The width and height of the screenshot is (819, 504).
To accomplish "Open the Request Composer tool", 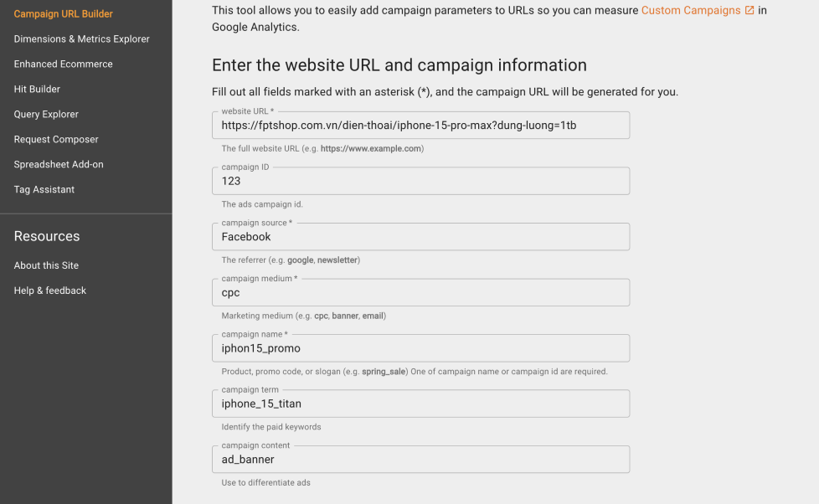I will click(x=56, y=139).
